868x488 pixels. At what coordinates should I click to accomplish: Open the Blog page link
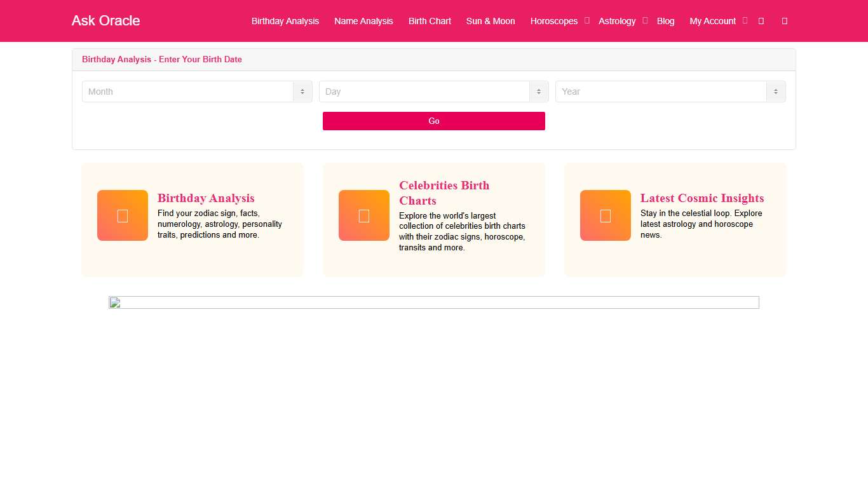[666, 20]
